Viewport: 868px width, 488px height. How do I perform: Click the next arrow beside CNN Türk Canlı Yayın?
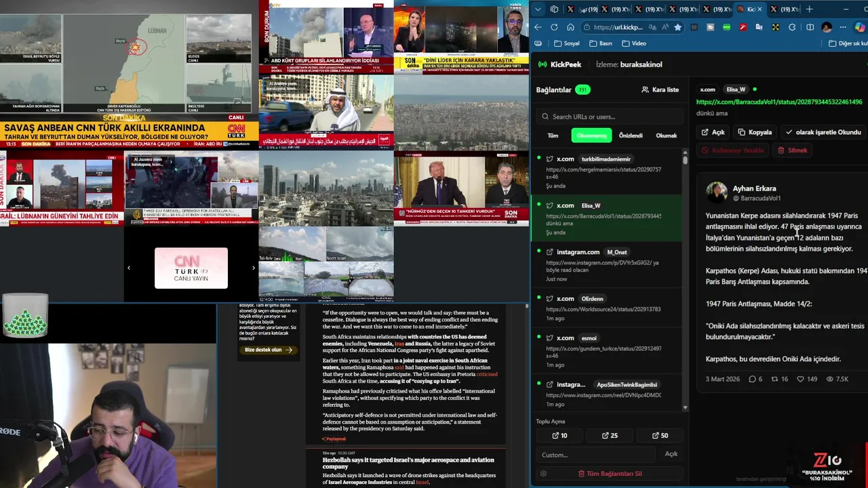tap(254, 268)
